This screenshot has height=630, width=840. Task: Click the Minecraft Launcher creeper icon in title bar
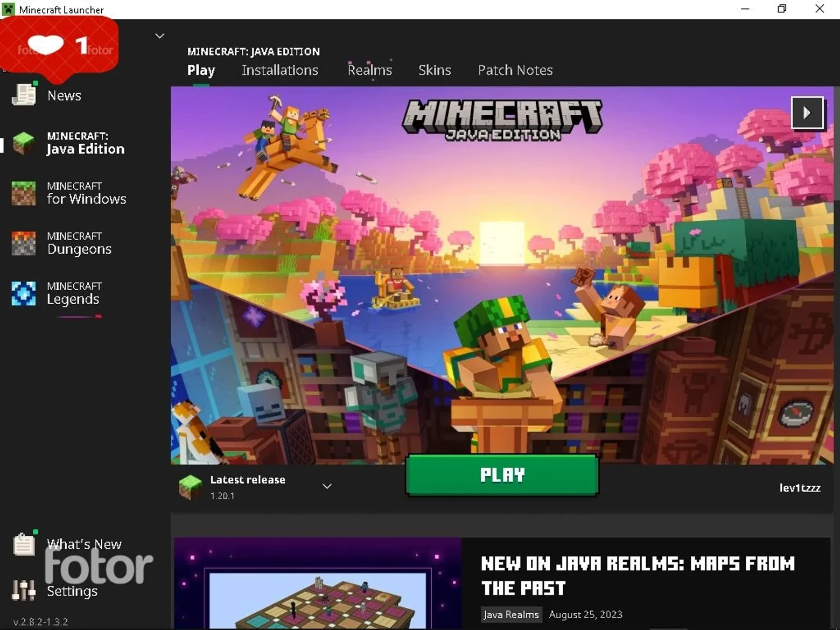[9, 9]
